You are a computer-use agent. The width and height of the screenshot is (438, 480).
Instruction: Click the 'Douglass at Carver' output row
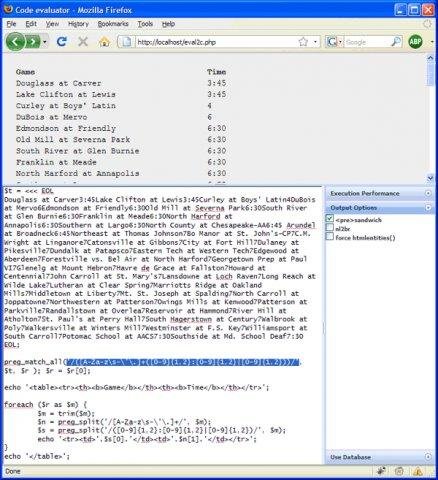(x=121, y=83)
